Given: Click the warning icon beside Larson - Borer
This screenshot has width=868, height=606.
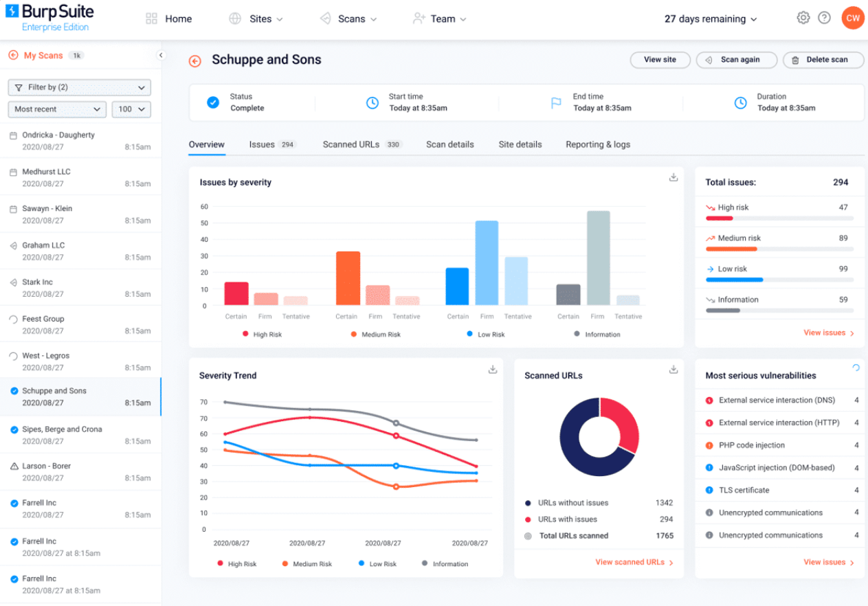Looking at the screenshot, I should 14,467.
